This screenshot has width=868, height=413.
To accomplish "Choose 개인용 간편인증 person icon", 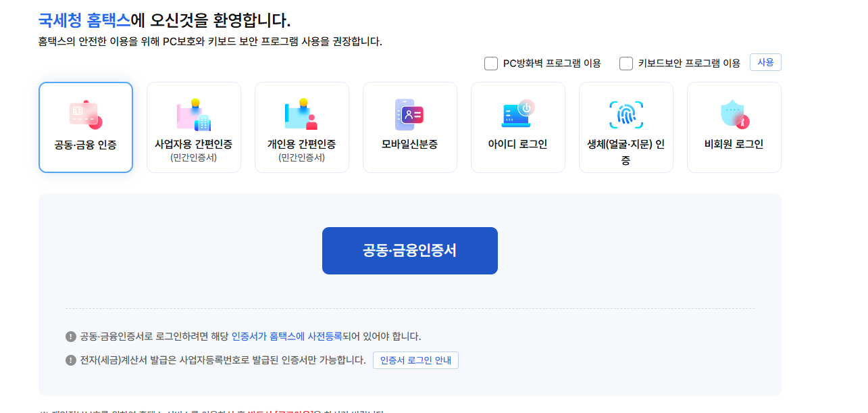I will [x=302, y=115].
